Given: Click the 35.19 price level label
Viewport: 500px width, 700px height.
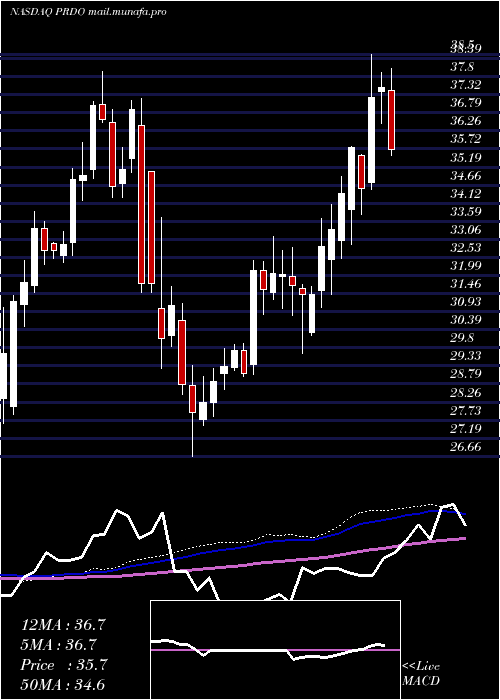Looking at the screenshot, I should [x=466, y=158].
